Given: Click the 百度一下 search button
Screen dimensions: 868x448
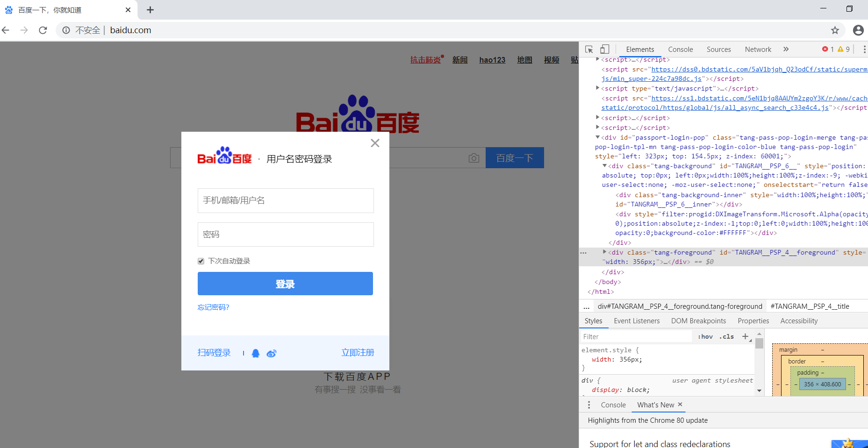Looking at the screenshot, I should (x=515, y=158).
